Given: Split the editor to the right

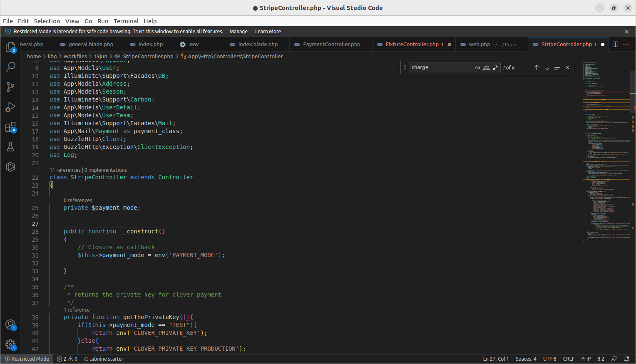Looking at the screenshot, I should (615, 45).
